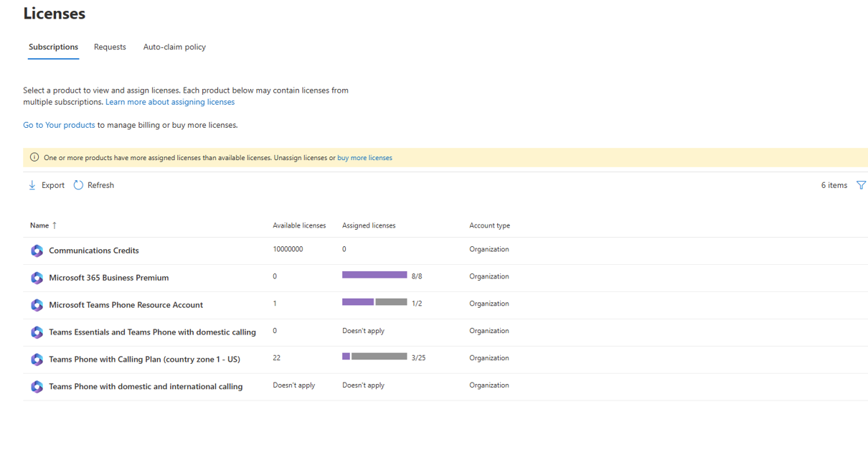
Task: Click Organization in Teams Phone with Calling Plan row
Action: [x=489, y=359]
